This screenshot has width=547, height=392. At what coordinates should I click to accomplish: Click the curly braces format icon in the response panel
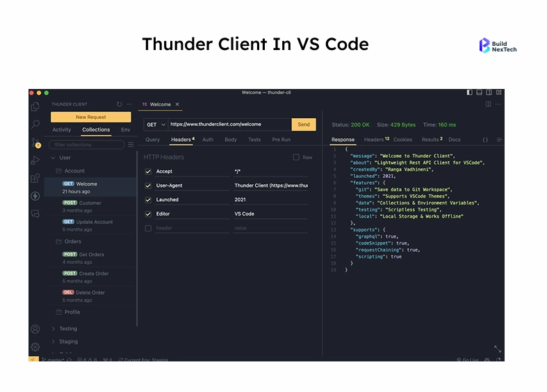pos(485,140)
